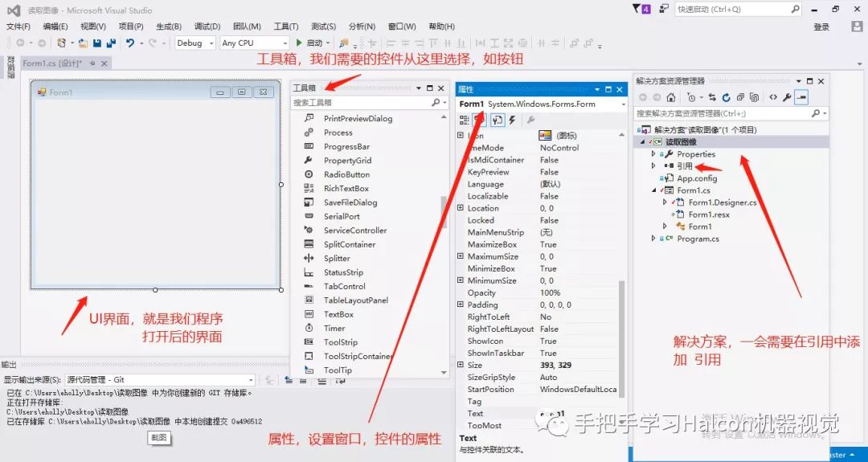Expand the Form1.Designer.cs node
Viewport: 868px width, 462px height.
[x=665, y=202]
